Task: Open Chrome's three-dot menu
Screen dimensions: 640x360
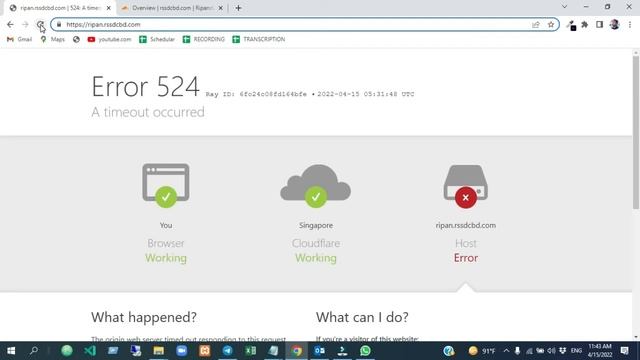Action: click(x=630, y=25)
